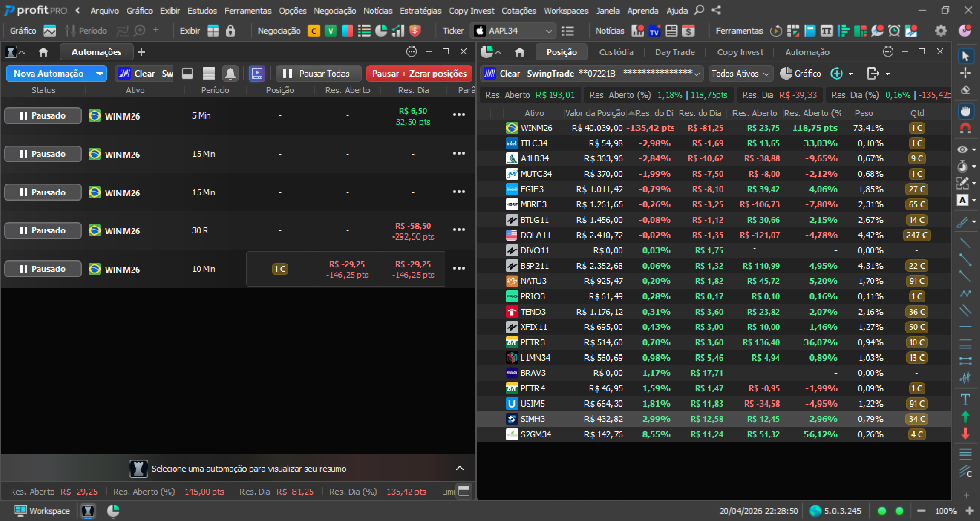Sort by the Peso column header

pyautogui.click(x=864, y=113)
